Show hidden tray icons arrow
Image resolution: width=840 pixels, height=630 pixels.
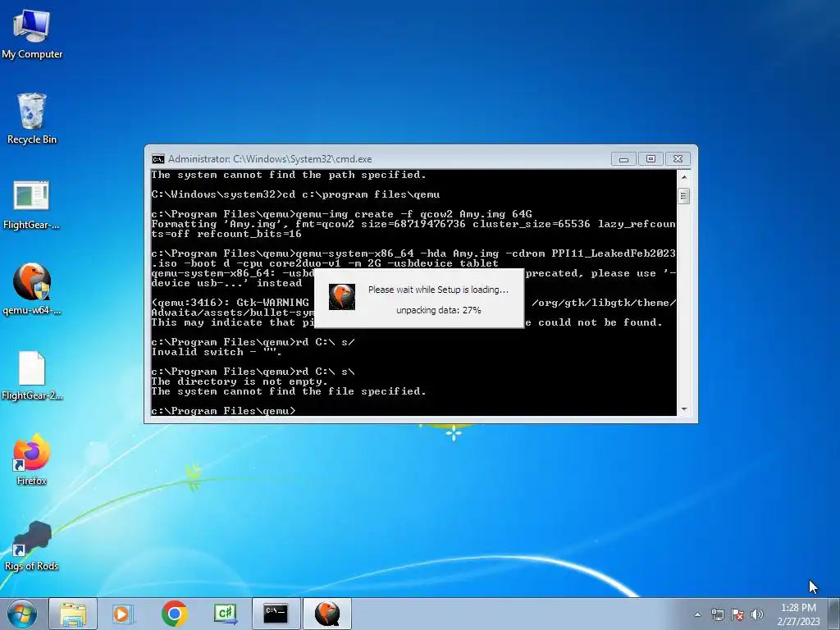(697, 614)
